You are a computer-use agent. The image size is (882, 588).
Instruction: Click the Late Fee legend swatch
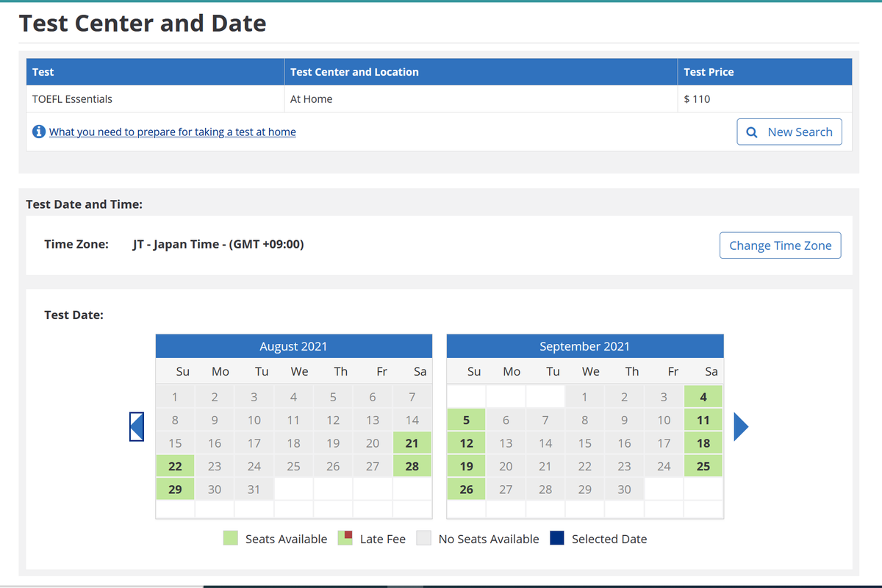(x=345, y=538)
